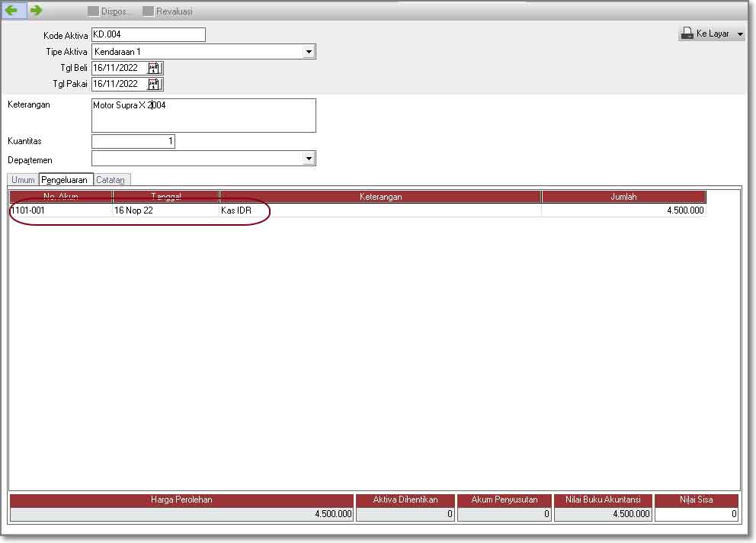Select the Pengeluaran tab
Image resolution: width=756 pixels, height=543 pixels.
[x=66, y=180]
